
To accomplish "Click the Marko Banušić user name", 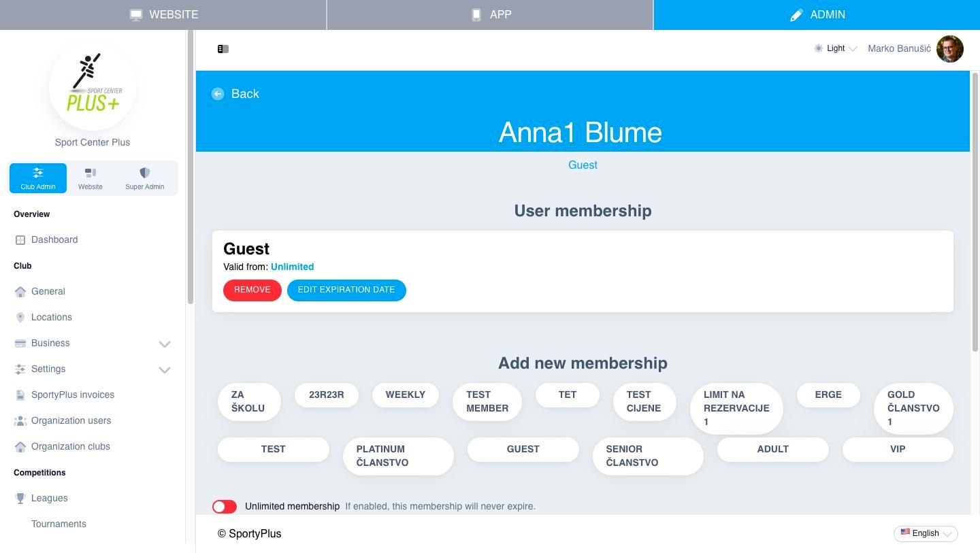I will point(899,49).
